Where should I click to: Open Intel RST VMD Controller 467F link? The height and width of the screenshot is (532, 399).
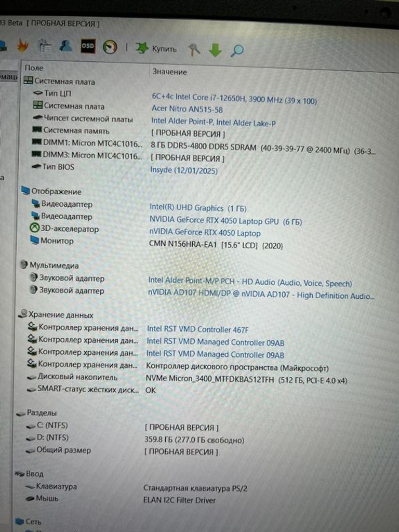197,329
